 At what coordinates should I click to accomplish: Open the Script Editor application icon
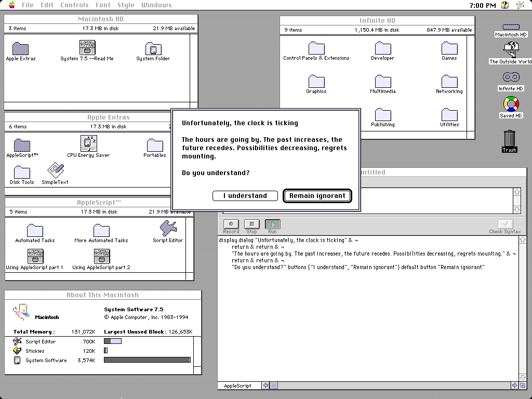[168, 228]
